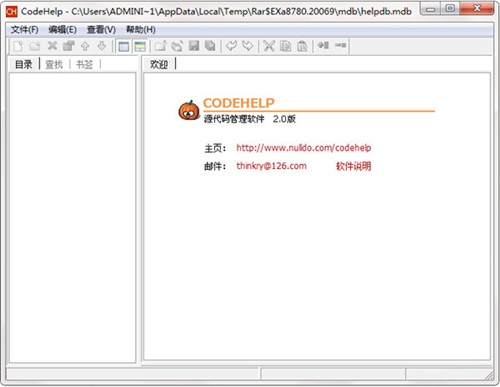
Task: Open the 查看(V) menu
Action: [101, 30]
